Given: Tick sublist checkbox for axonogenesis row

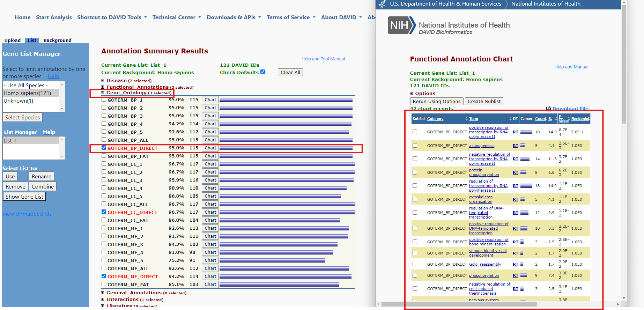Looking at the screenshot, I should pos(415,146).
